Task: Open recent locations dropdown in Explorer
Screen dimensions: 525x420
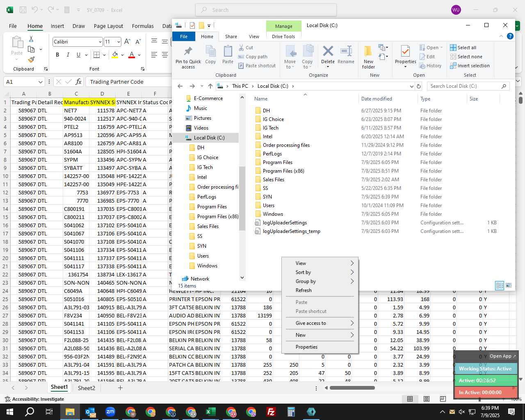Action: 202,86
